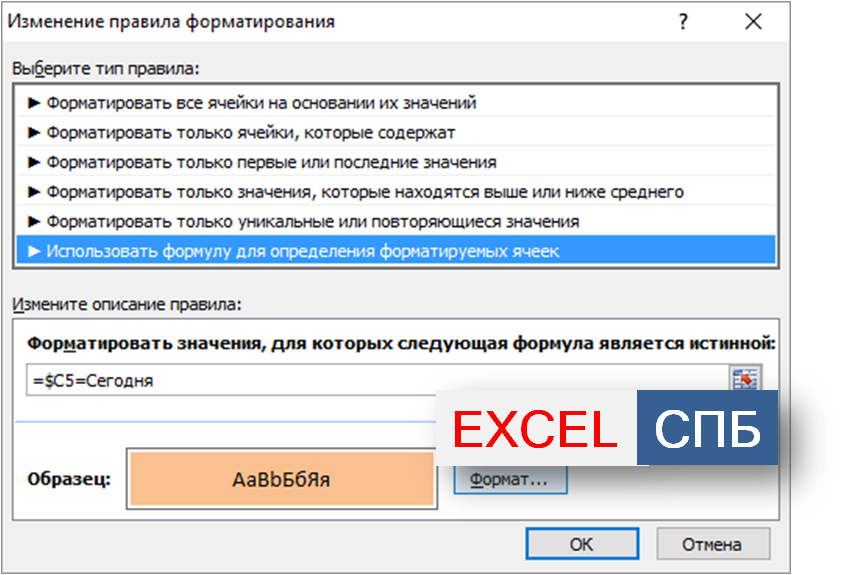Click the 'Образец:' label
Image resolution: width=858 pixels, height=575 pixels.
tap(69, 478)
